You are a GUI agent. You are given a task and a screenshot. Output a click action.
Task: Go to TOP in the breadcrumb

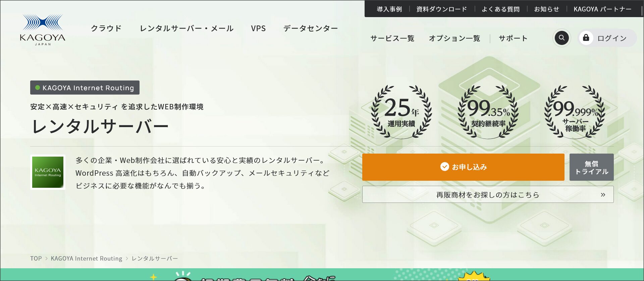pos(36,259)
